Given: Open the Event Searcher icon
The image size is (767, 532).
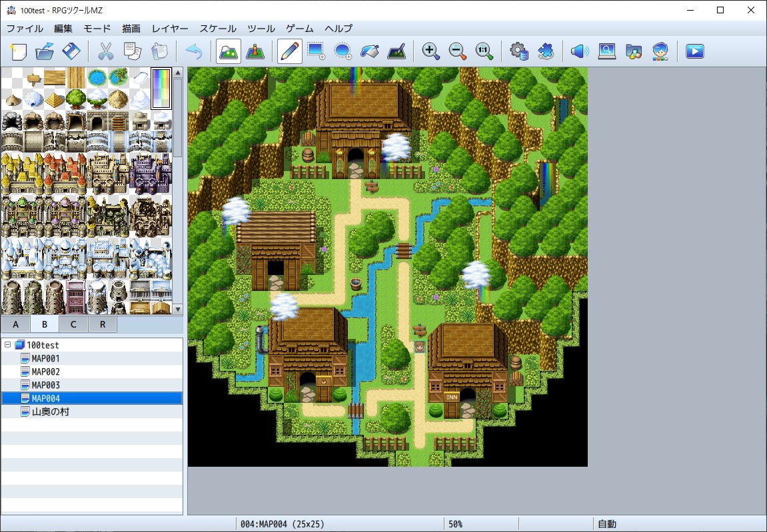Looking at the screenshot, I should [606, 51].
